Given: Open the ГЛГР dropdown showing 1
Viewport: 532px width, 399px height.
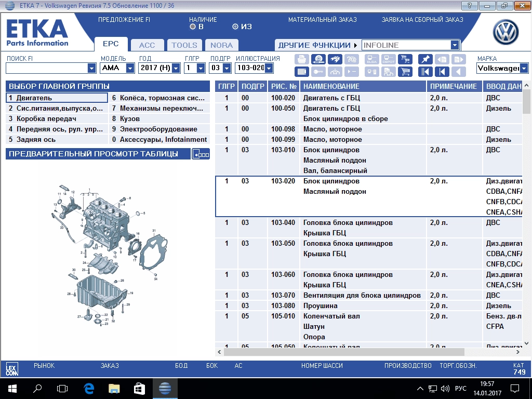Looking at the screenshot, I should click(201, 68).
